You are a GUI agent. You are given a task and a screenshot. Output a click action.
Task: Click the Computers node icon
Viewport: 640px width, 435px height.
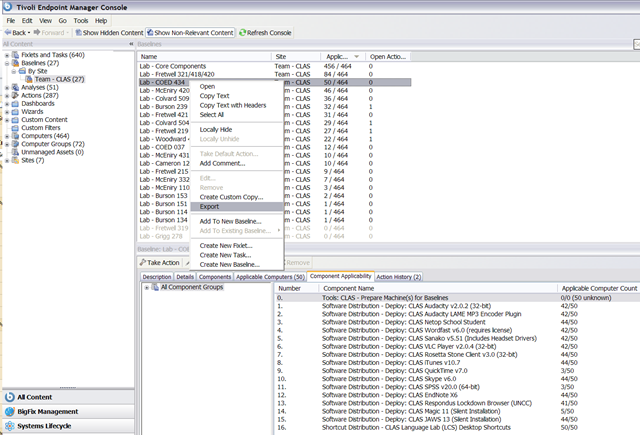coord(15,135)
